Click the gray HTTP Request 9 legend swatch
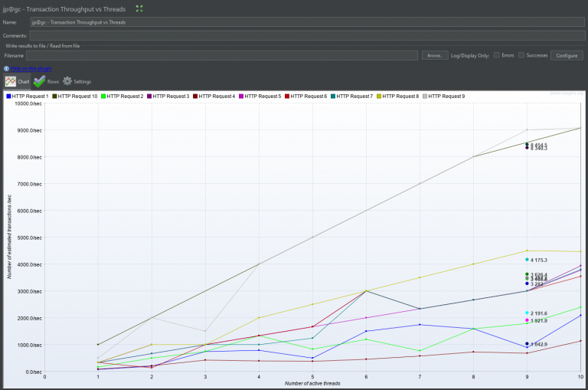The width and height of the screenshot is (588, 390). 425,97
